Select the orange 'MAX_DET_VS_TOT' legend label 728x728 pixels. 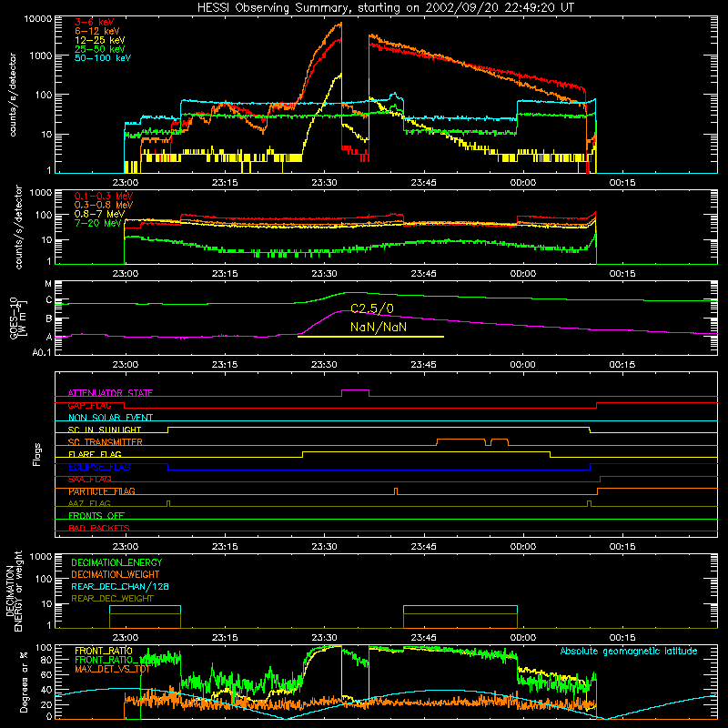tap(112, 669)
